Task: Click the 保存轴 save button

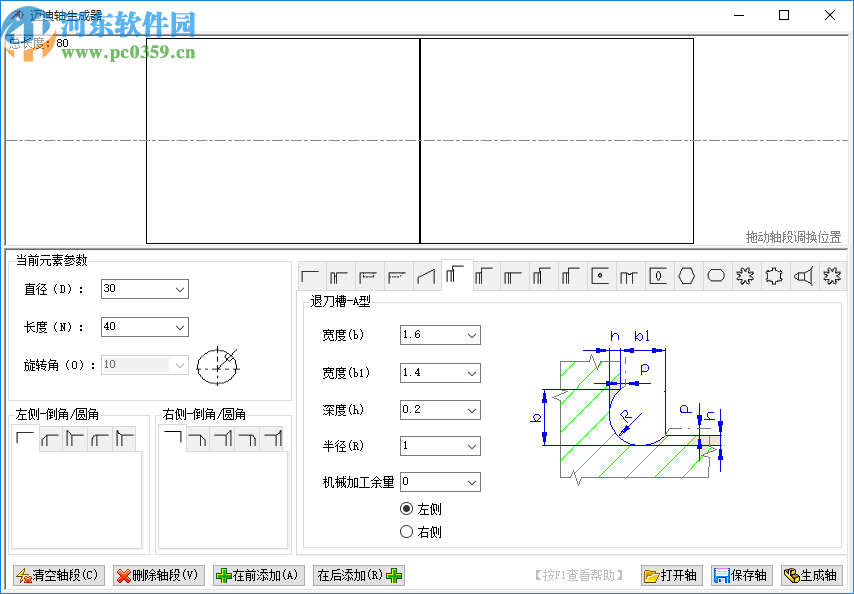Action: 740,575
